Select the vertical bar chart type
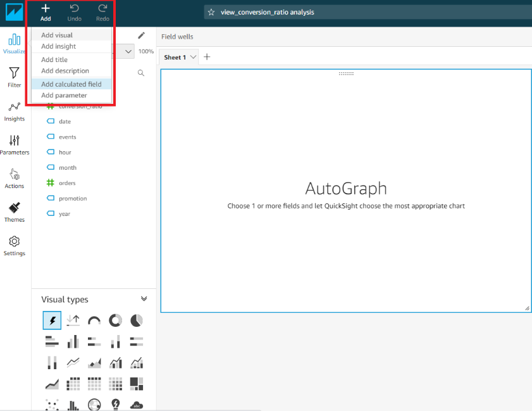The width and height of the screenshot is (532, 411). pyautogui.click(x=73, y=341)
